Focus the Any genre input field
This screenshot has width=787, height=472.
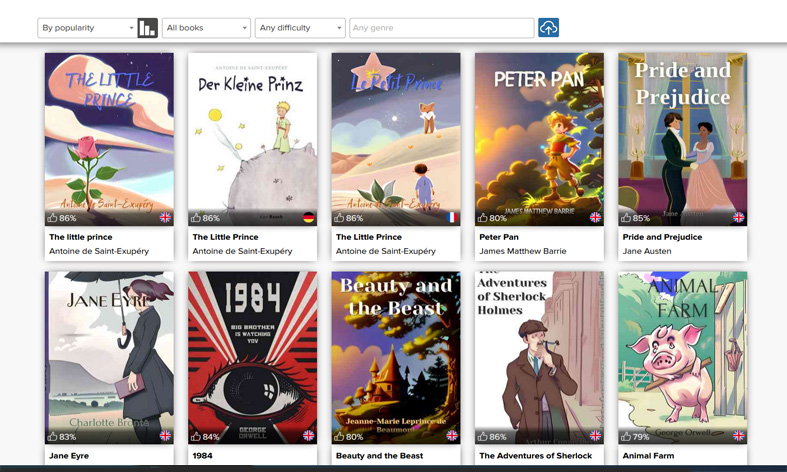point(442,28)
